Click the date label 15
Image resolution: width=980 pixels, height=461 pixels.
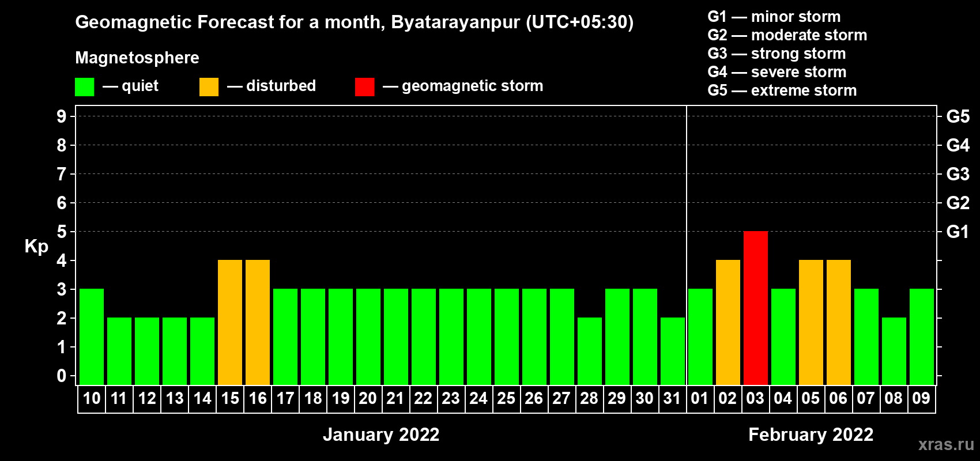click(x=230, y=399)
